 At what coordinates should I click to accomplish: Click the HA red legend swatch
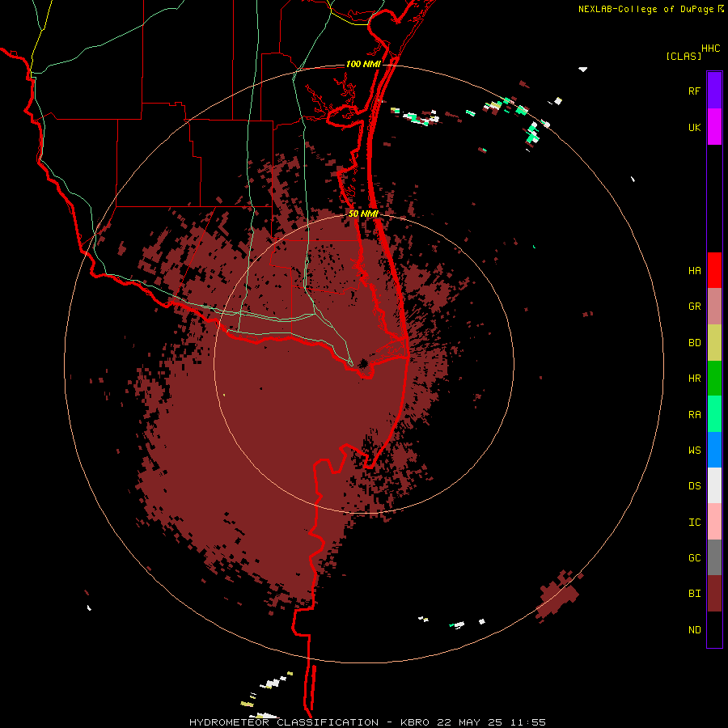714,270
